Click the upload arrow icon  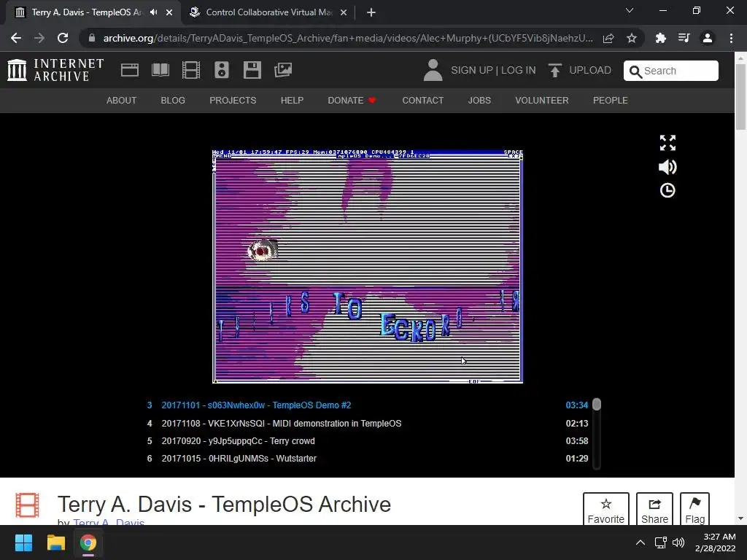554,70
